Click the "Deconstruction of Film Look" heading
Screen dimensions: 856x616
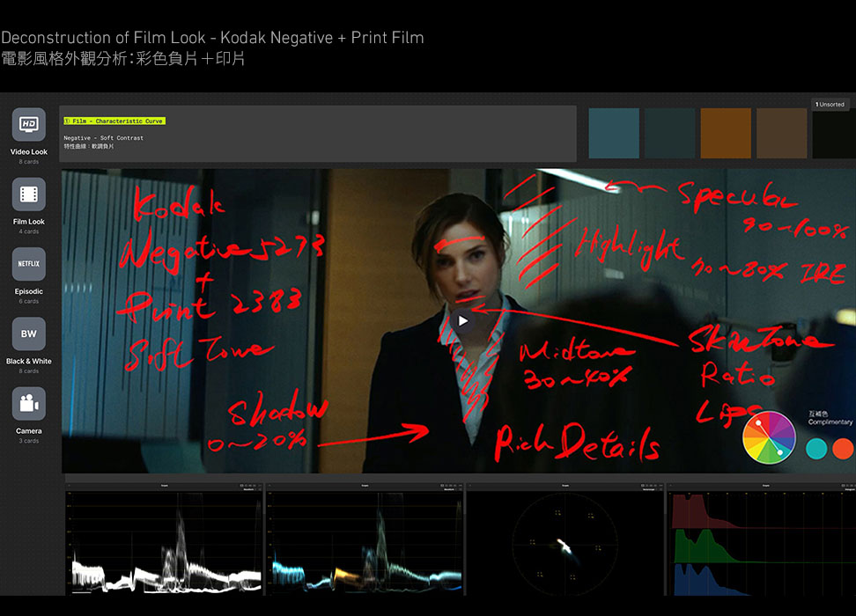103,38
